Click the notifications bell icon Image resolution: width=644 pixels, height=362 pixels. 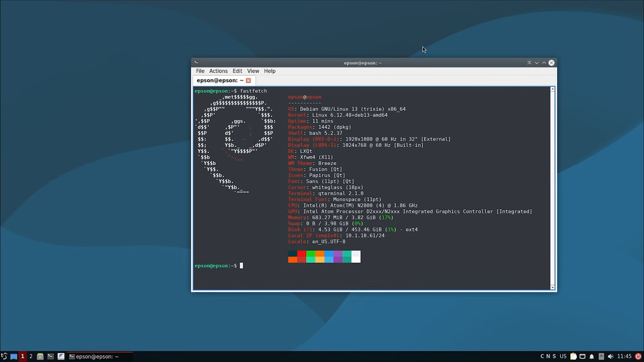coord(591,356)
